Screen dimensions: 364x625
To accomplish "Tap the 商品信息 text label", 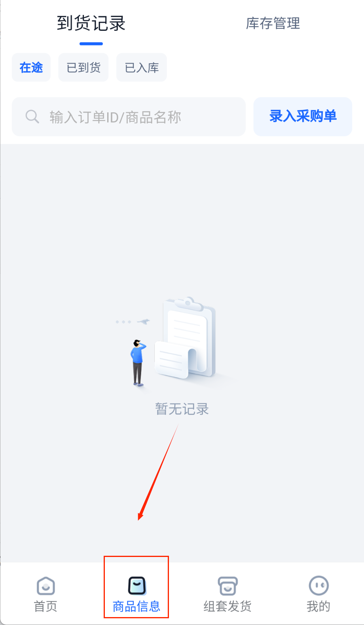I will click(136, 606).
